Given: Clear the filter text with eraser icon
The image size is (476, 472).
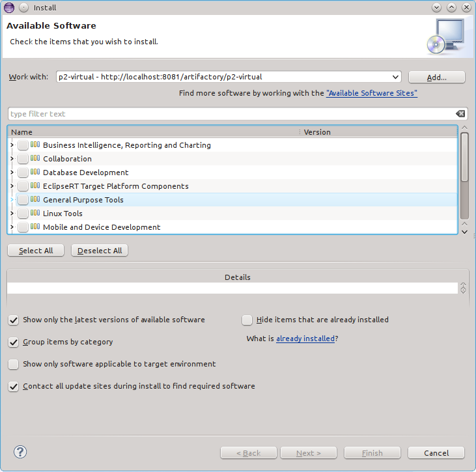Looking at the screenshot, I should (460, 114).
